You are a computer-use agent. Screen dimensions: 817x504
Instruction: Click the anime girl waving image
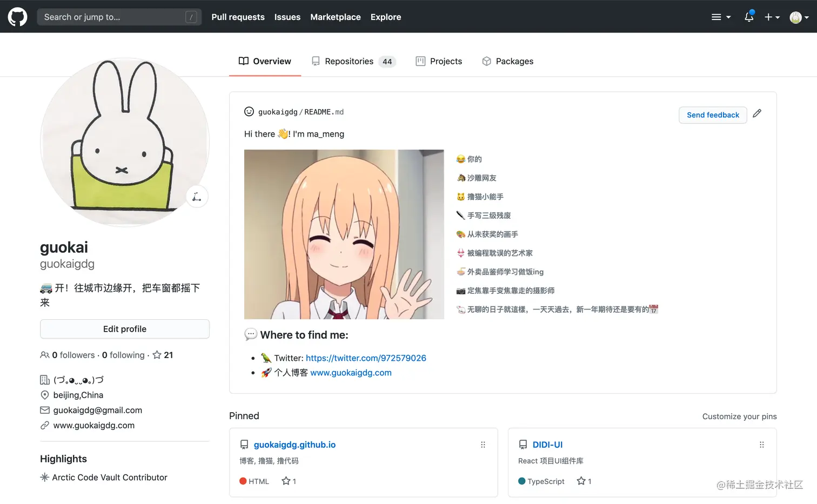344,234
